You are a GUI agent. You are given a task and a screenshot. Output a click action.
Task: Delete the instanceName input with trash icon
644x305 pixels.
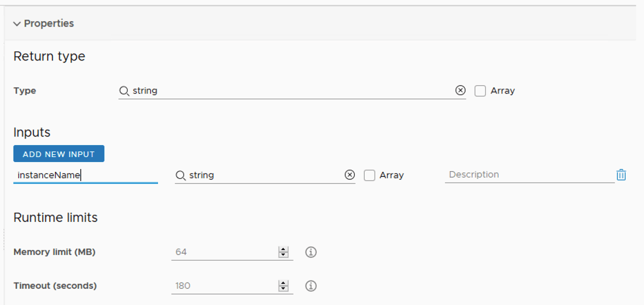(x=621, y=175)
